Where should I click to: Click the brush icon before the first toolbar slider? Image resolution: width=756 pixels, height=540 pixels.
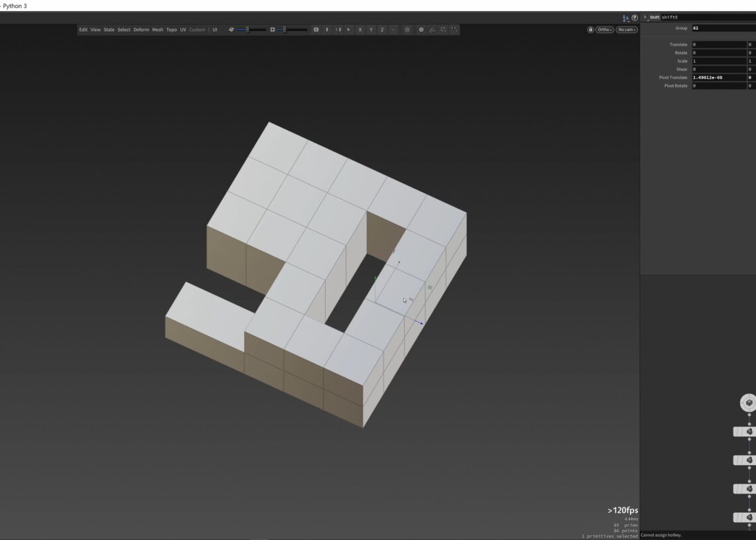(231, 29)
